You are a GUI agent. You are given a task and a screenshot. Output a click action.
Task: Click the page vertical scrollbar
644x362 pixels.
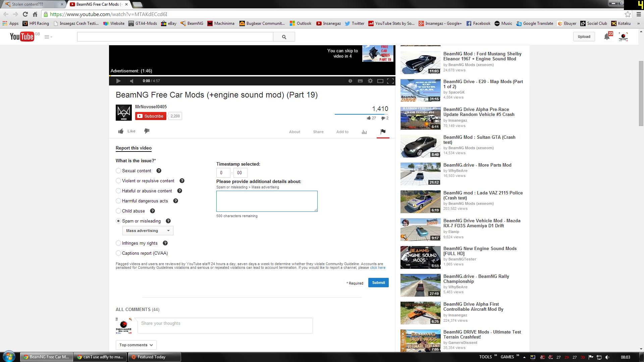point(641,94)
